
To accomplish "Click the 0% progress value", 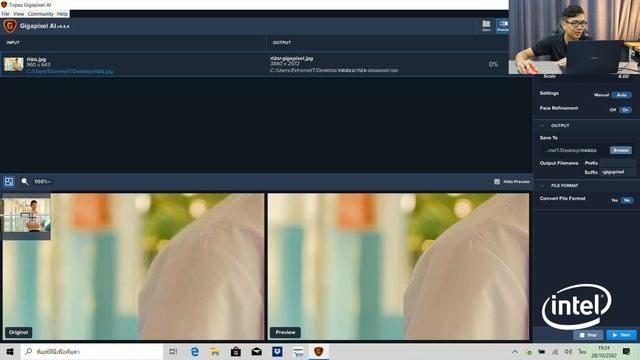I will pos(493,64).
